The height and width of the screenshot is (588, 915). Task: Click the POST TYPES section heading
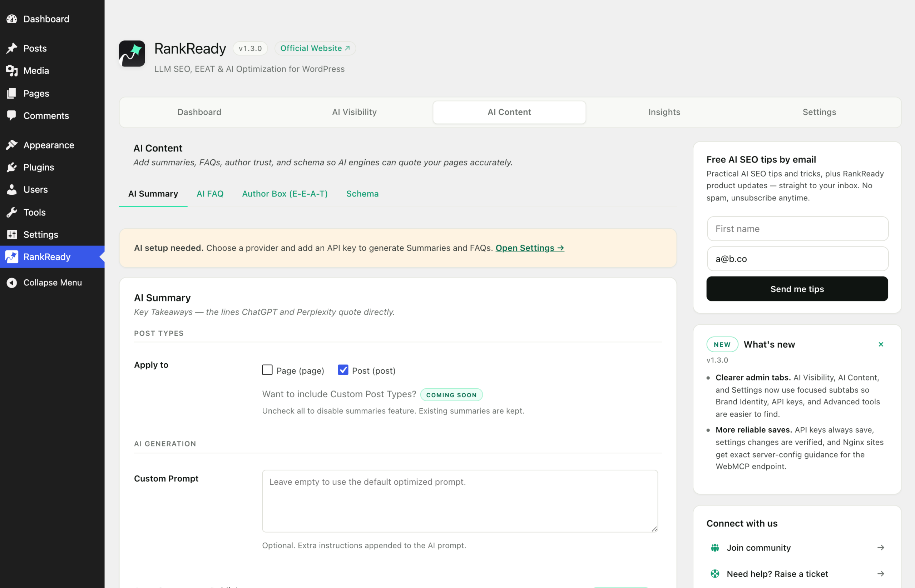pos(159,333)
